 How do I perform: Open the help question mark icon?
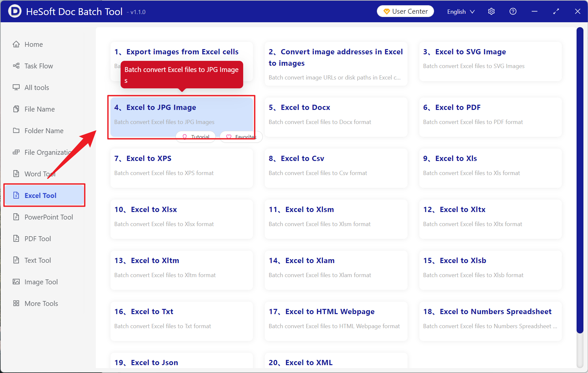tap(513, 11)
